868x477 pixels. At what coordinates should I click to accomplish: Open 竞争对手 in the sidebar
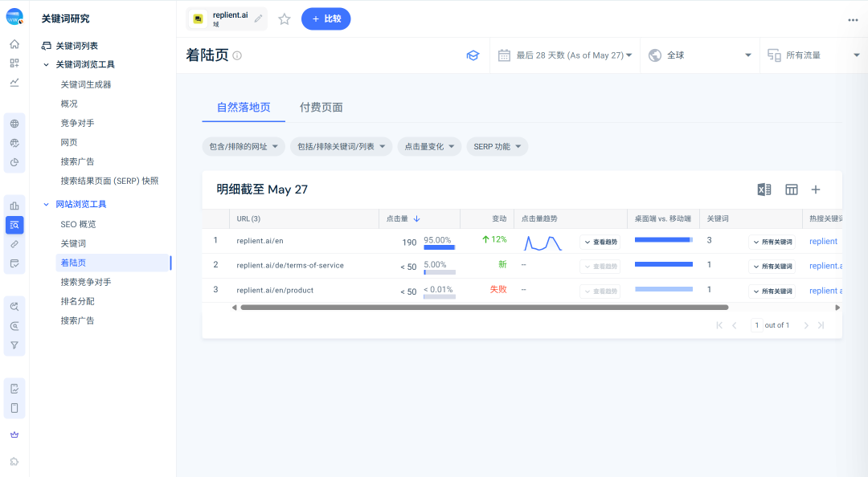(77, 124)
